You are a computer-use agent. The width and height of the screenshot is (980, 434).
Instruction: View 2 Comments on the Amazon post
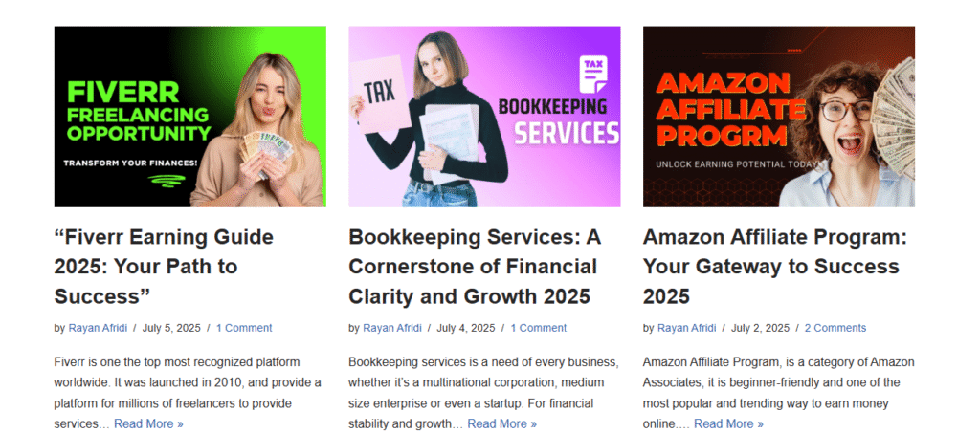835,328
